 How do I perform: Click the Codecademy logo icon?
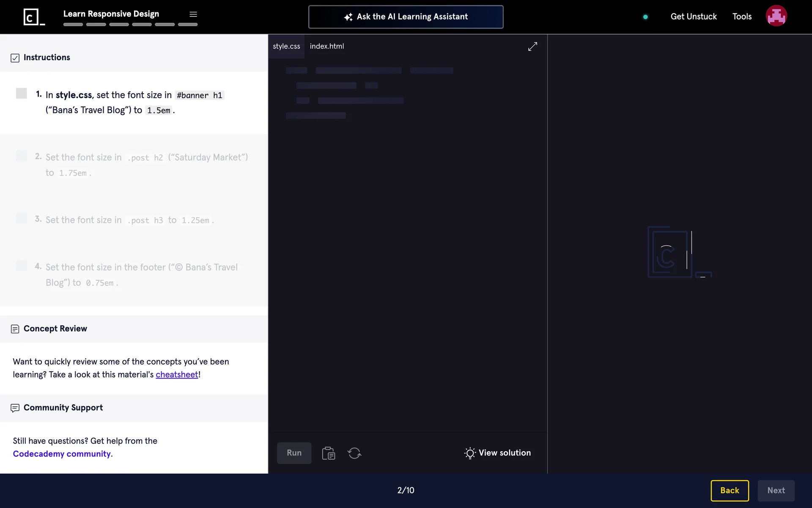click(x=34, y=17)
